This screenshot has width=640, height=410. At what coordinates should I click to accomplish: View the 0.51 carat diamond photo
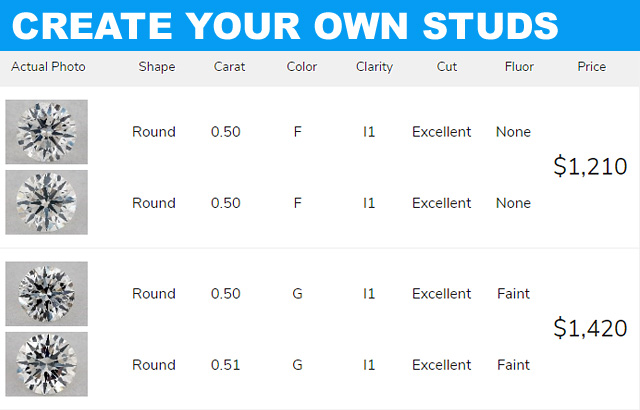(x=46, y=364)
